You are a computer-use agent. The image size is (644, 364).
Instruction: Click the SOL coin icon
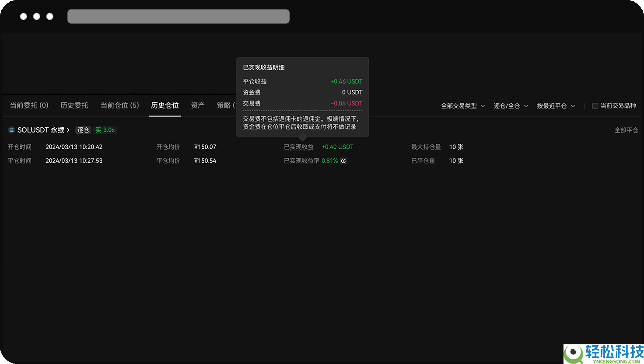pyautogui.click(x=11, y=130)
